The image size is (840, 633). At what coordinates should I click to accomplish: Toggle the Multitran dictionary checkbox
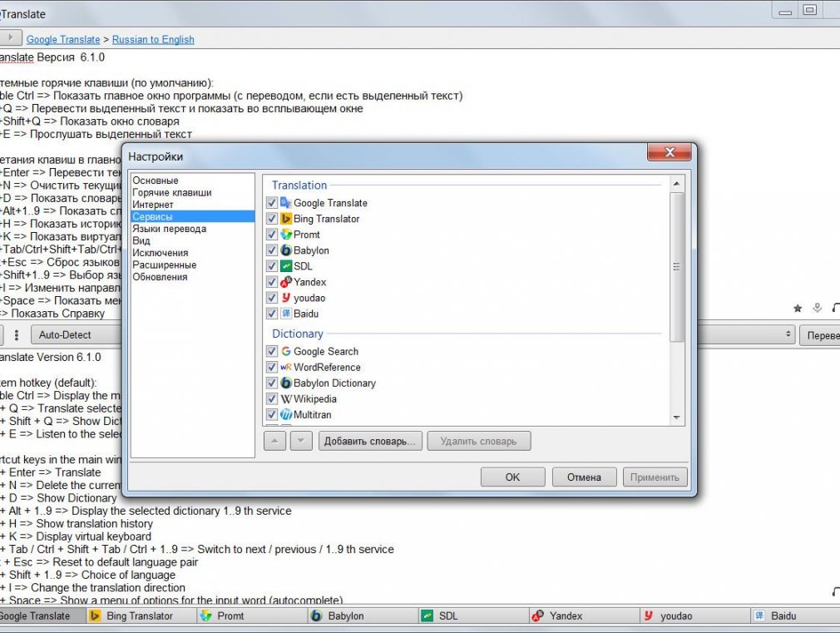(x=272, y=414)
